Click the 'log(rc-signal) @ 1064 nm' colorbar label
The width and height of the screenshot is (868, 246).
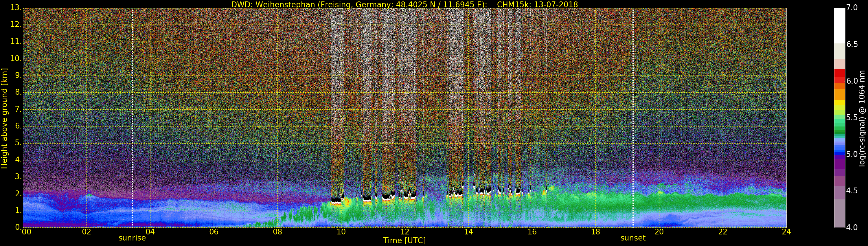pos(862,118)
